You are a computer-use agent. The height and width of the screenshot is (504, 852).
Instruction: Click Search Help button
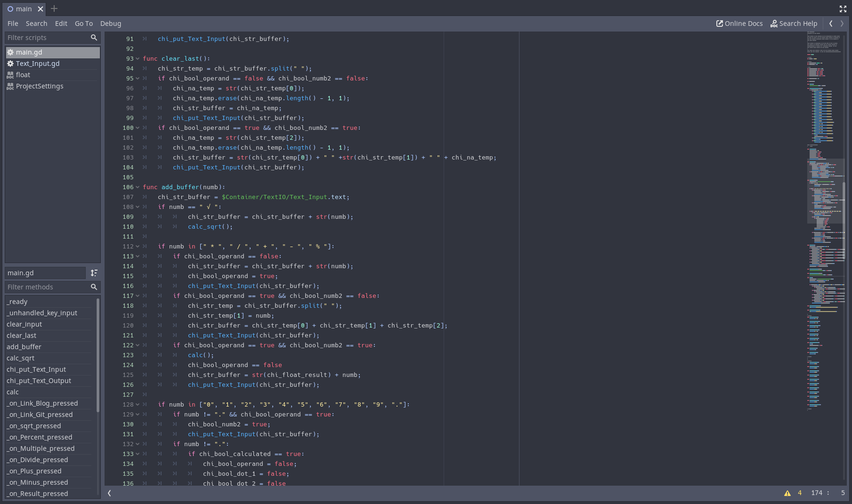point(794,24)
